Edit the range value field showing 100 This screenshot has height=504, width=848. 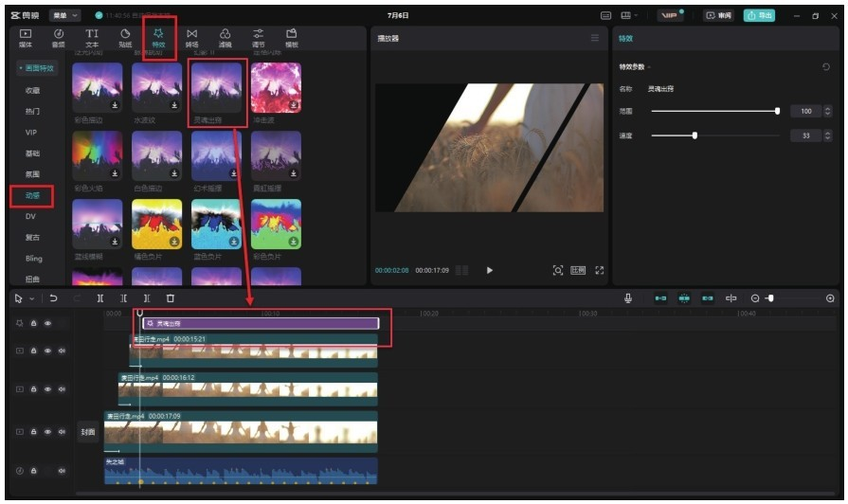pyautogui.click(x=805, y=111)
